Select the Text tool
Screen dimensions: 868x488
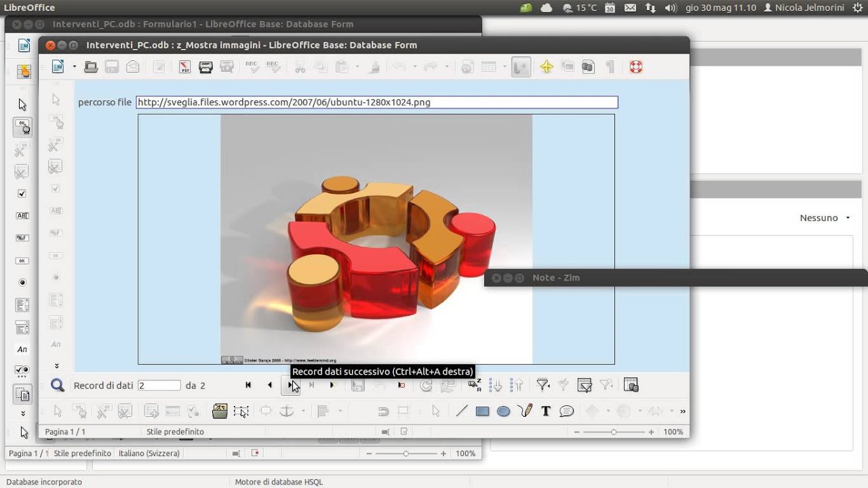546,411
